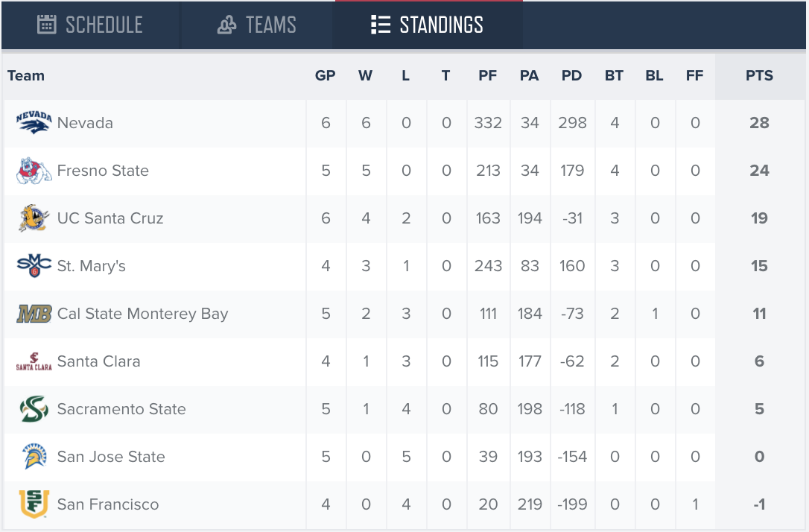Open the Fresno State team link
The image size is (809, 532).
[103, 171]
